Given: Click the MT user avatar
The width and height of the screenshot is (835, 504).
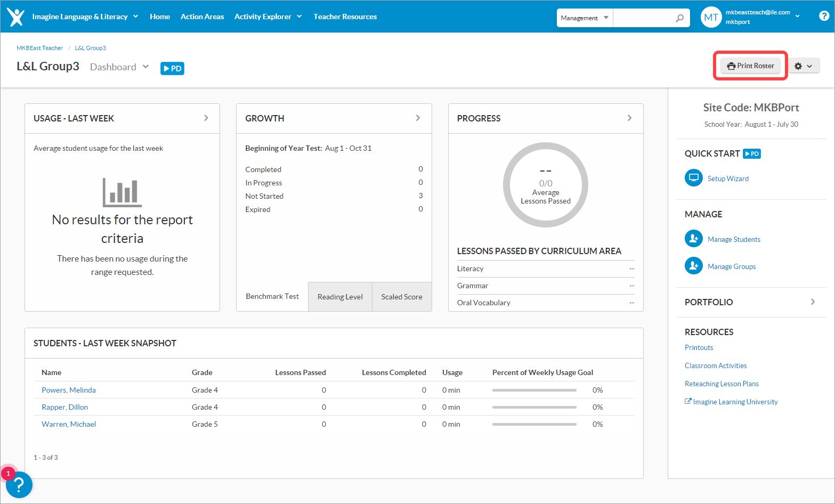Looking at the screenshot, I should click(x=711, y=18).
